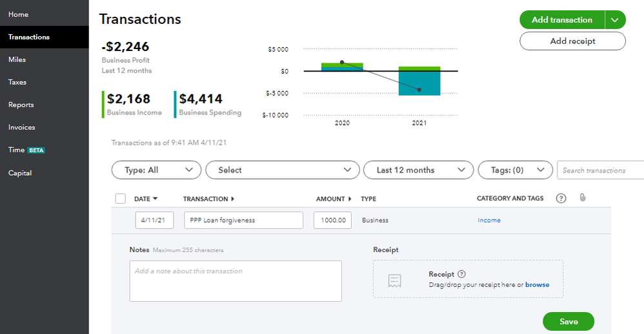Go to Reports in the sidebar
The width and height of the screenshot is (644, 334).
point(21,105)
